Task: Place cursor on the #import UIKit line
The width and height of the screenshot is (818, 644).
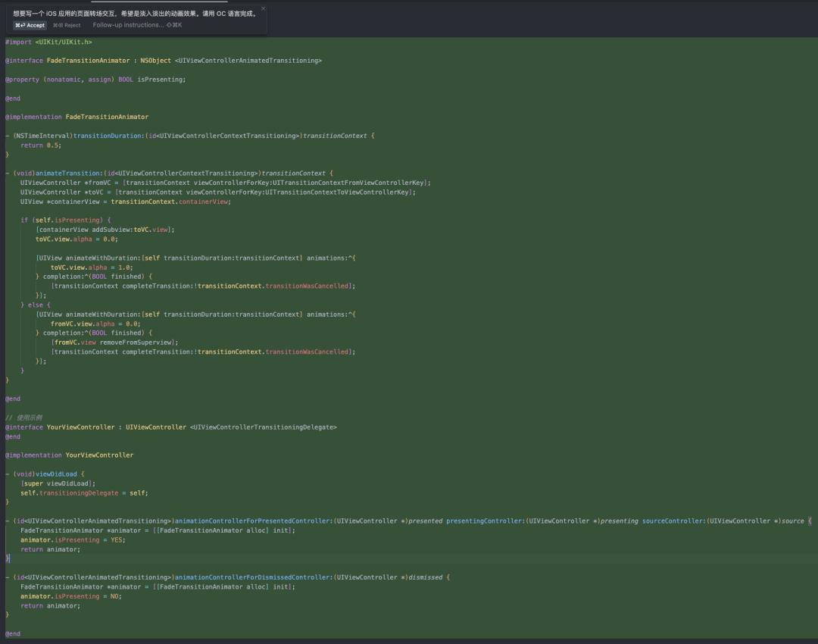Action: (48, 42)
